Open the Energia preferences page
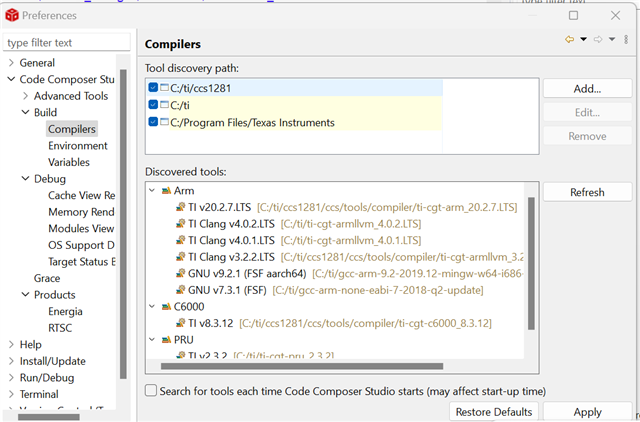The image size is (640, 422). (x=65, y=311)
